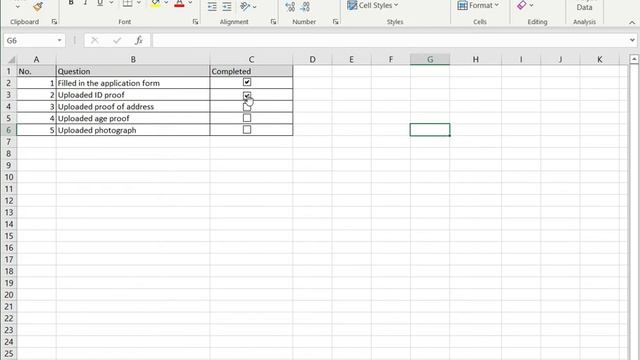Viewport: 640px width, 360px height.
Task: Select row 7 header
Action: coord(9,142)
